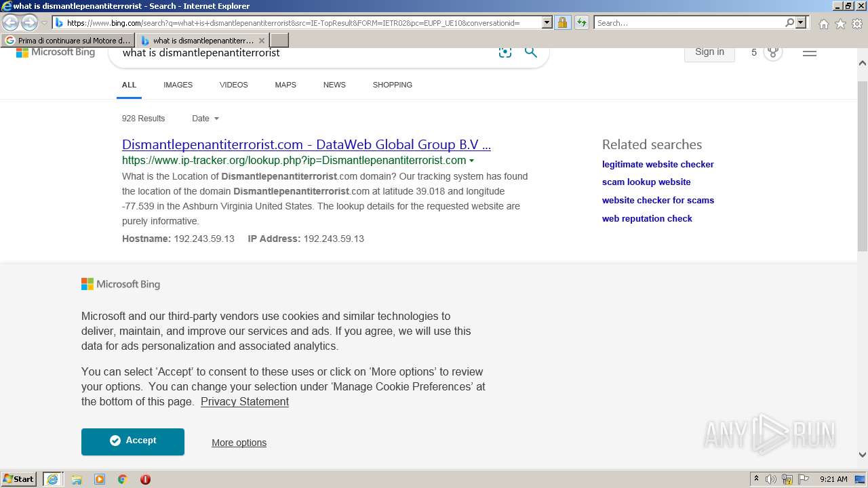Screen dimensions: 868x488
Task: Switch to the Prima di continuare tab
Action: click(x=68, y=41)
